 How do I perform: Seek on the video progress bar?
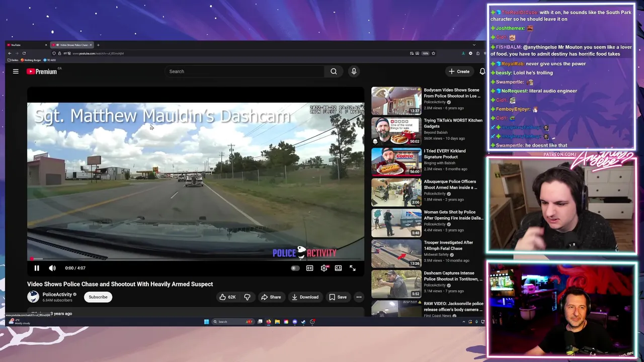point(196,259)
